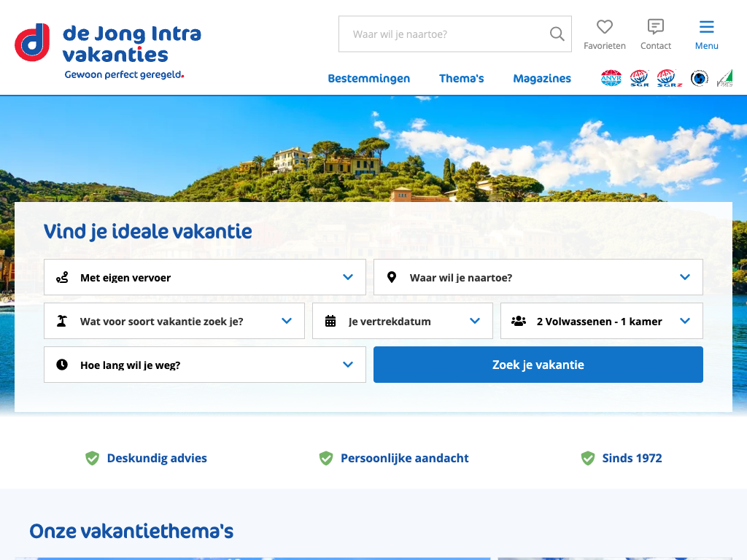This screenshot has width=747, height=560.
Task: Click the calendar icon for vertrekdatum
Action: (x=330, y=322)
